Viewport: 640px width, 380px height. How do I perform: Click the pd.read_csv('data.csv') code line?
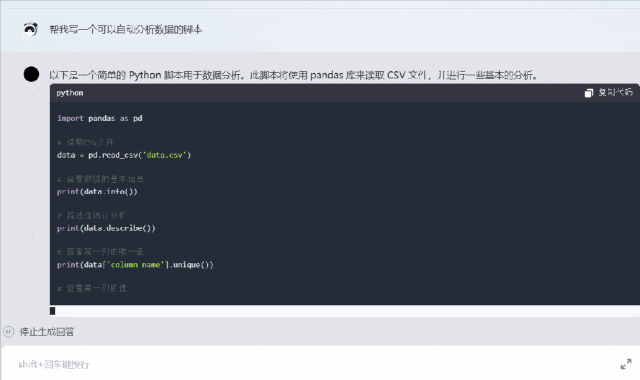[x=124, y=155]
